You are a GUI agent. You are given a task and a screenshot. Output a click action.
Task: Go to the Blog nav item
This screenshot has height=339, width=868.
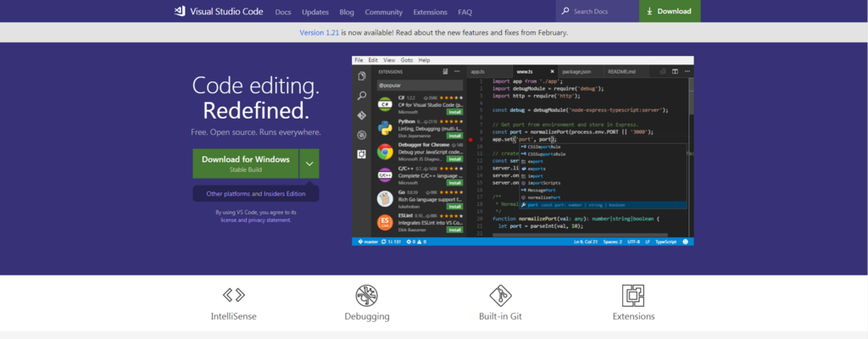click(x=347, y=12)
